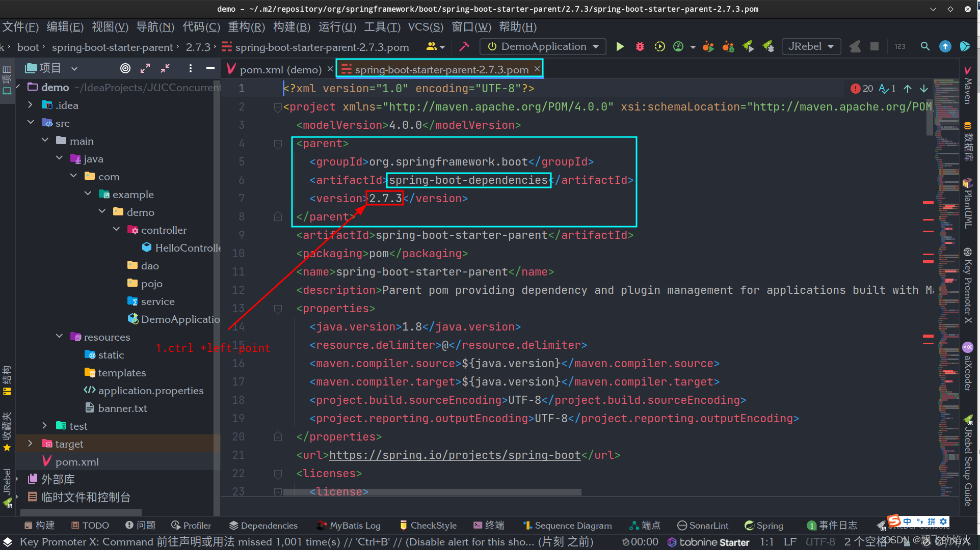Open the 重构(R) menu
Image resolution: width=980 pixels, height=550 pixels.
(x=247, y=27)
